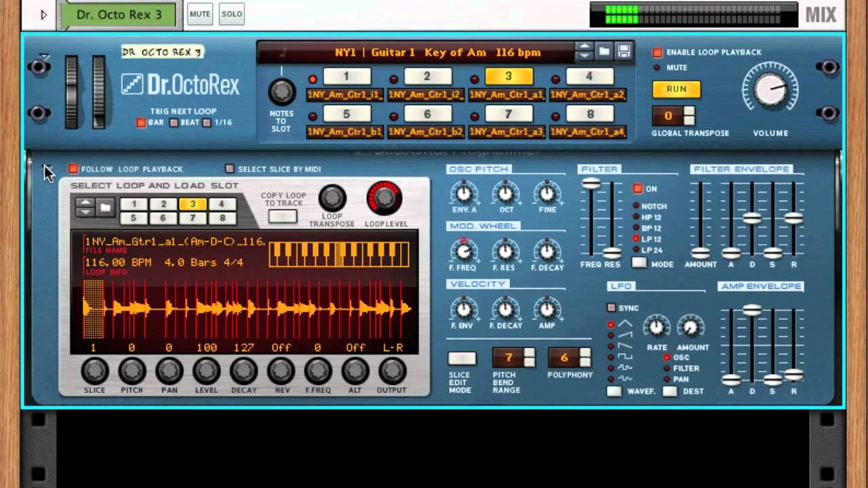Toggle Select Slice By MIDI
Image resolution: width=868 pixels, height=488 pixels.
coord(229,169)
